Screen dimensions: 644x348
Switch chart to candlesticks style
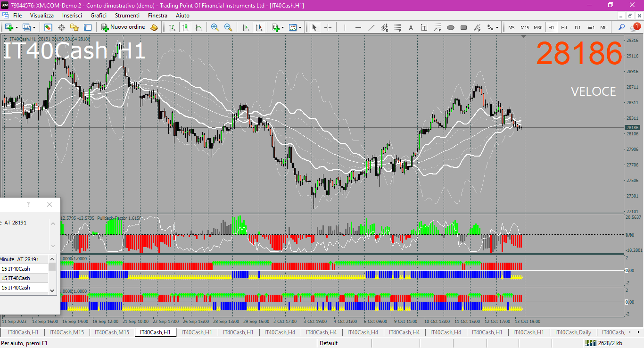click(185, 27)
